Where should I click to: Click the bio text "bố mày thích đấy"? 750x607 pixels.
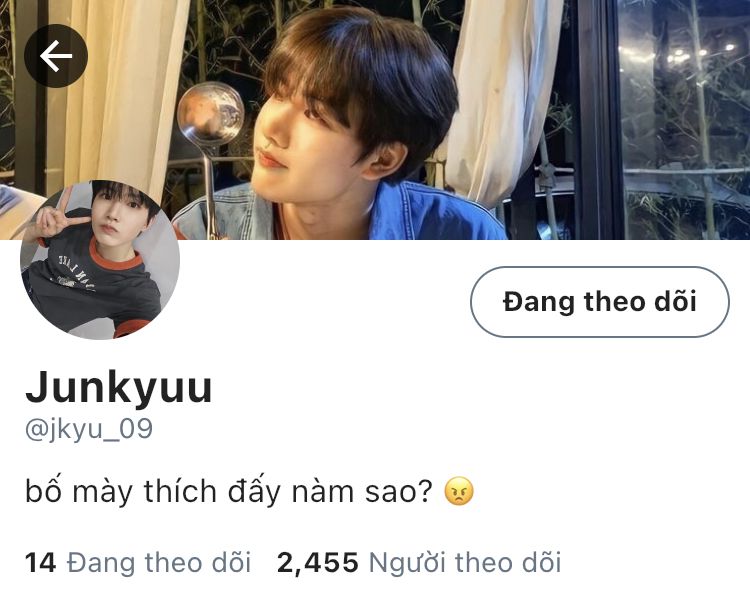(x=153, y=491)
